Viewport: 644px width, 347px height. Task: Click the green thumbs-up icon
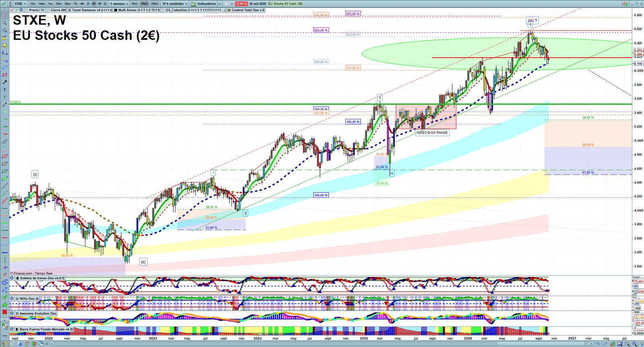point(4,305)
